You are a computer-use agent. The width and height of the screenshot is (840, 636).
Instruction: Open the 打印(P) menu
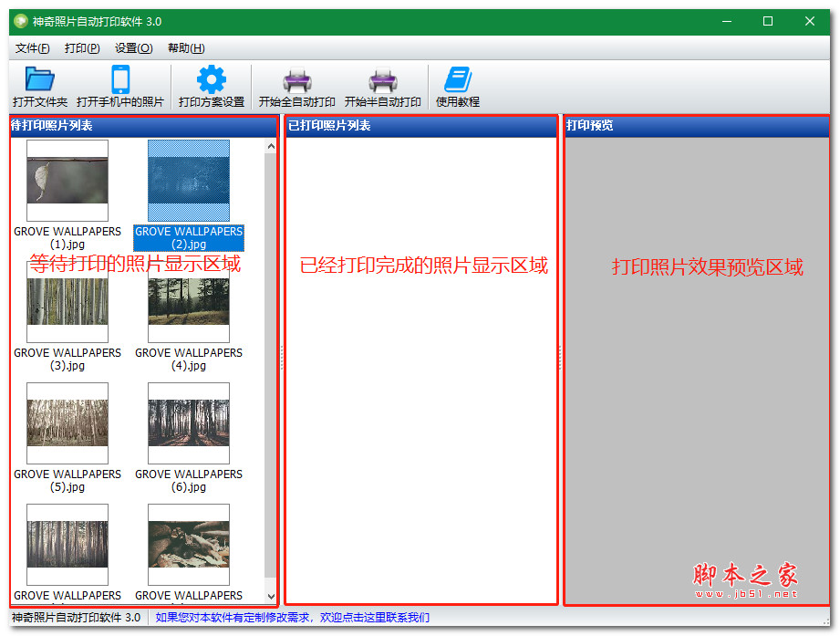point(82,48)
